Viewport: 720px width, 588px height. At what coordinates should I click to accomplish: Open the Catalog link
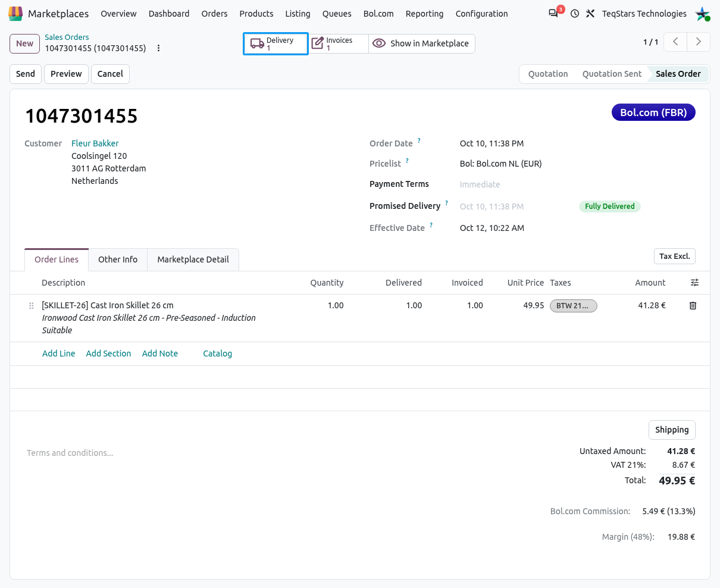tap(217, 354)
